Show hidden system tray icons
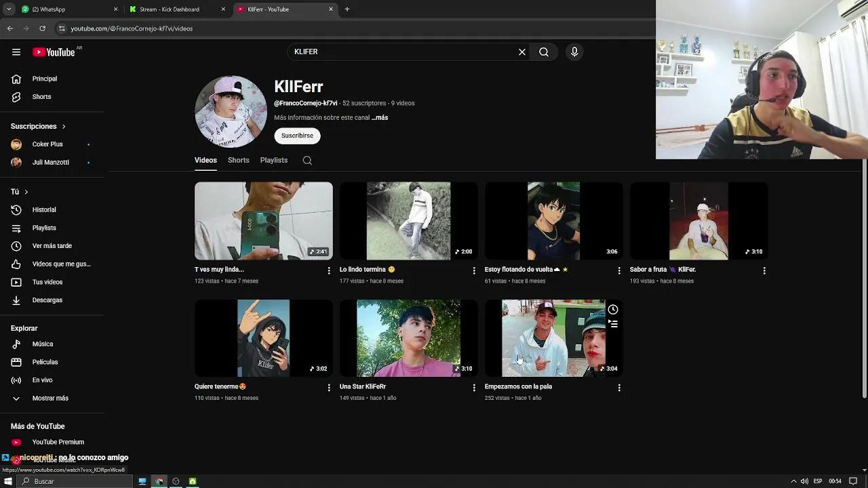The width and height of the screenshot is (868, 488). pos(793,481)
